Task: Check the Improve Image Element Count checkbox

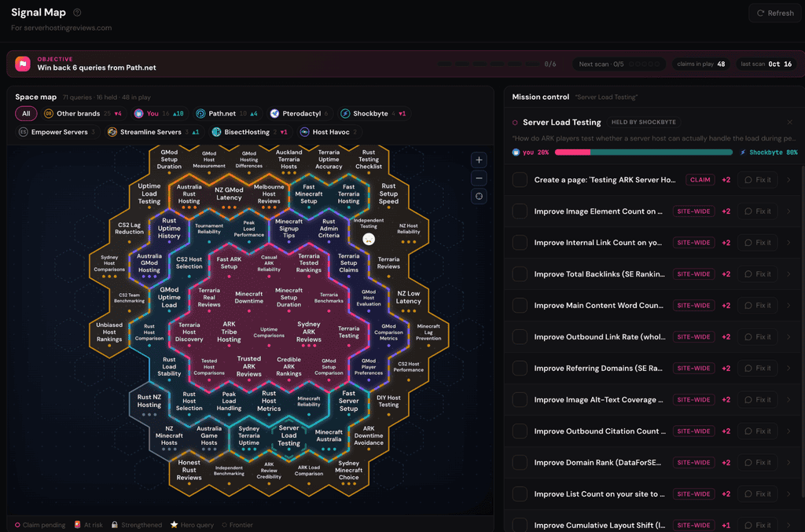Action: (x=520, y=211)
